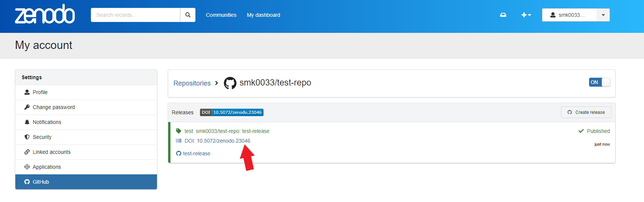644x202 pixels.
Task: Open Applications settings
Action: coord(86,167)
